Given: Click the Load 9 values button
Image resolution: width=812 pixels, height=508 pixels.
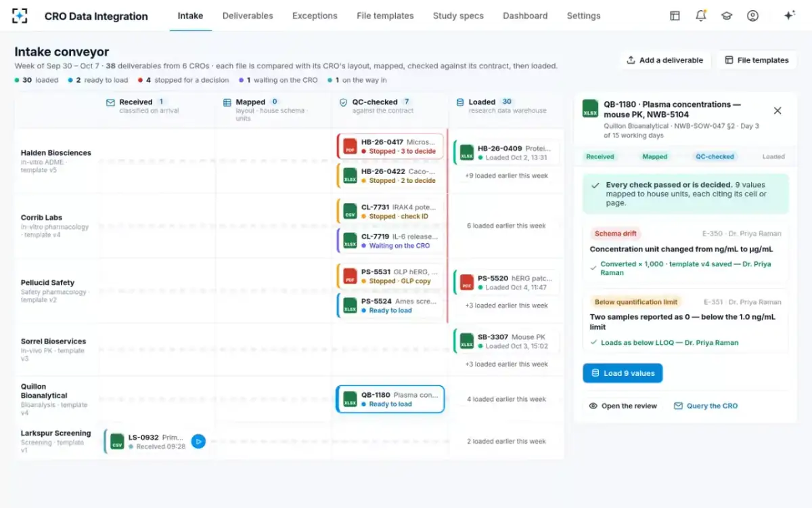Looking at the screenshot, I should point(623,373).
